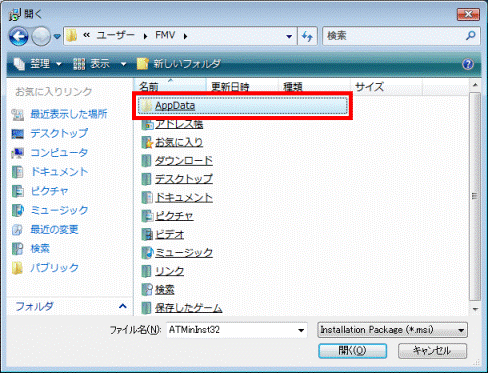Go to デスクトップ in favorite links
Screen dimensions: 488x373
click(x=59, y=133)
